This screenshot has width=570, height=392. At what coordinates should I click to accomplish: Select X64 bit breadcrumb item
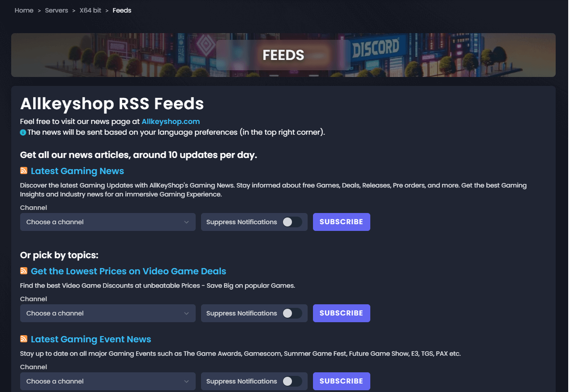pos(90,10)
